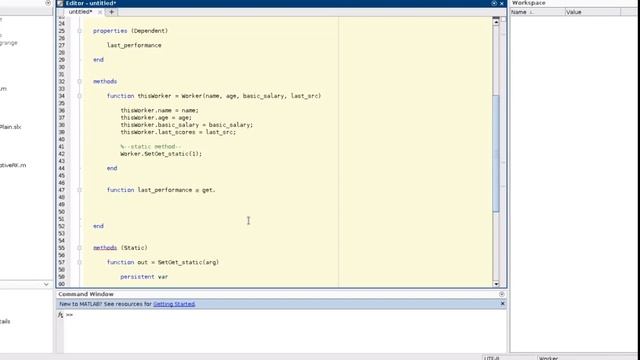Select the untitled* editor tab
The image size is (640, 360).
pyautogui.click(x=80, y=12)
